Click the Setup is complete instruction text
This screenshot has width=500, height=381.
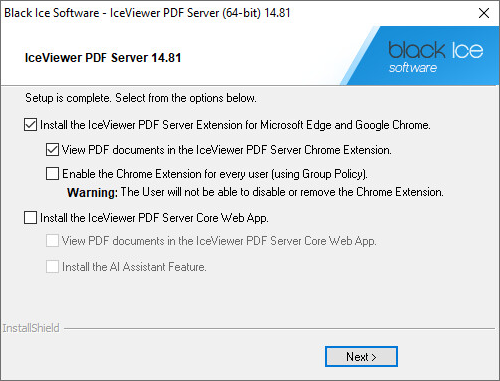(x=141, y=98)
